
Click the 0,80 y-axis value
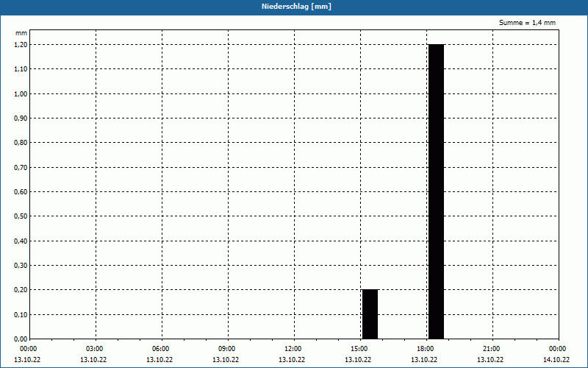tap(21, 143)
